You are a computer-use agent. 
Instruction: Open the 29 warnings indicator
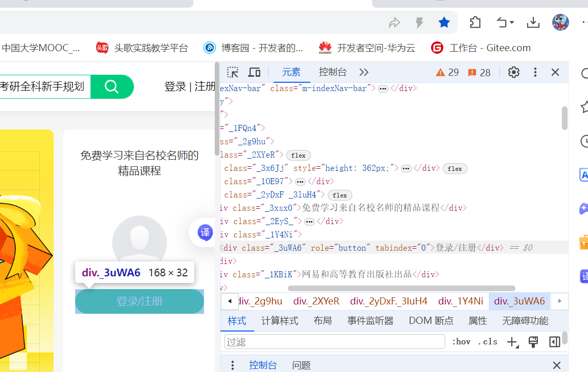click(447, 73)
